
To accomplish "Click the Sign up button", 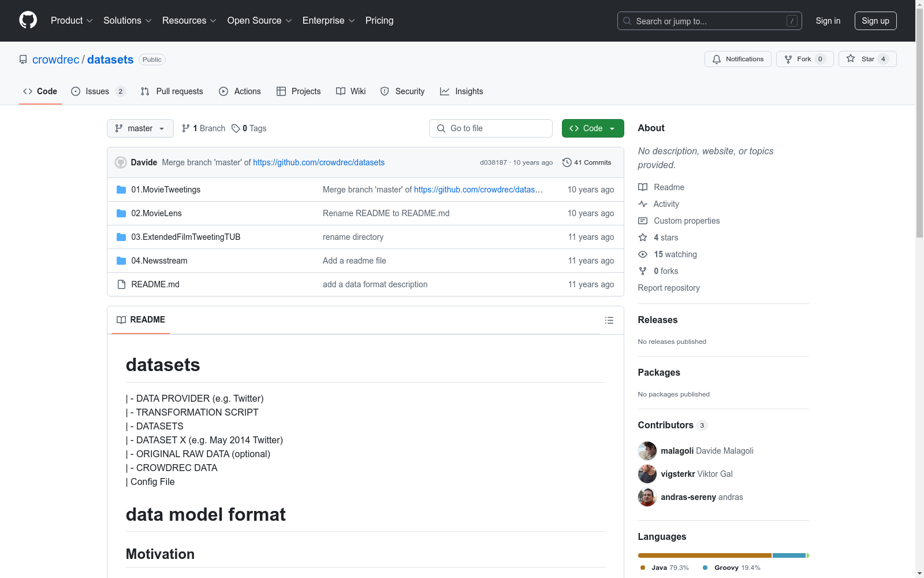I will (875, 21).
